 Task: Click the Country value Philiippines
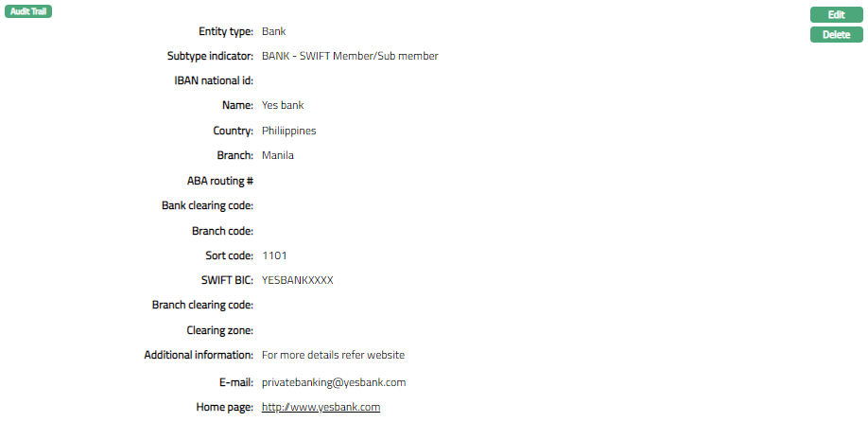[x=289, y=131]
